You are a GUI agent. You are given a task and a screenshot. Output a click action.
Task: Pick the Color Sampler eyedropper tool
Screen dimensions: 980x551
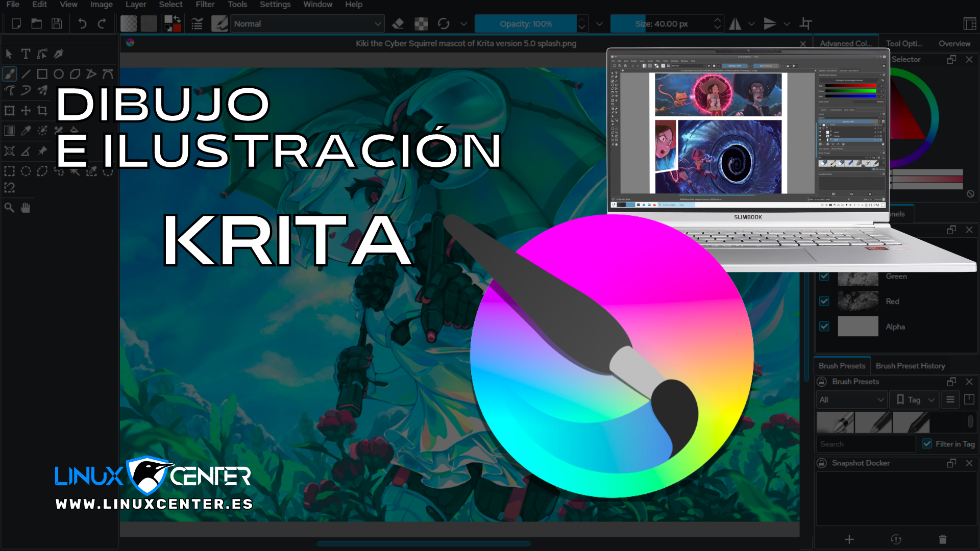click(x=26, y=131)
